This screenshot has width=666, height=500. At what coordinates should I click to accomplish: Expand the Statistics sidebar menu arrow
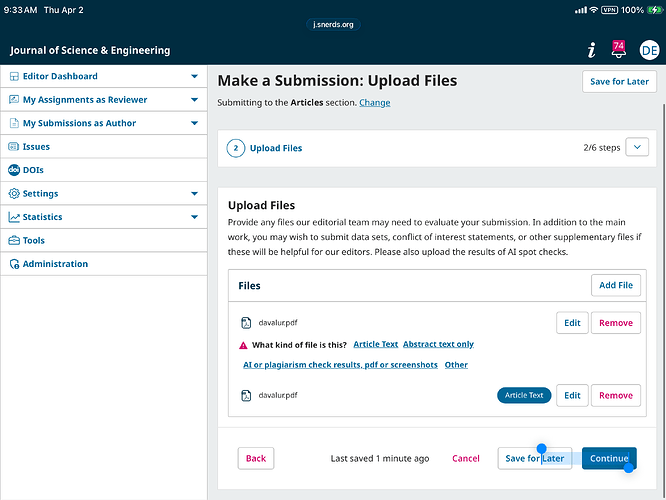click(194, 217)
